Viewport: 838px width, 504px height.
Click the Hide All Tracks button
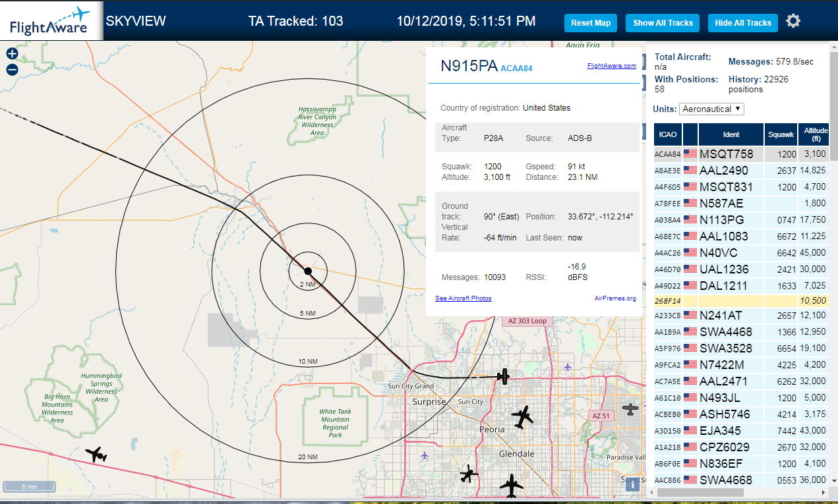743,23
